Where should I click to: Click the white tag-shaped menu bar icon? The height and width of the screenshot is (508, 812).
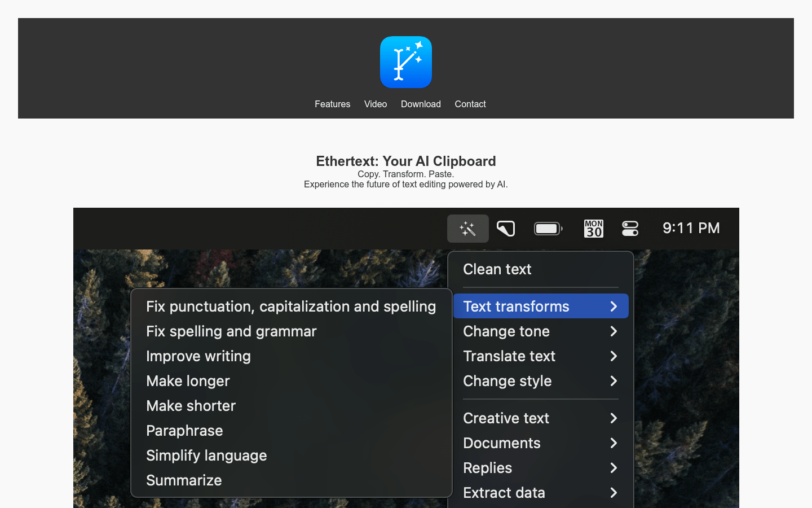[506, 229]
